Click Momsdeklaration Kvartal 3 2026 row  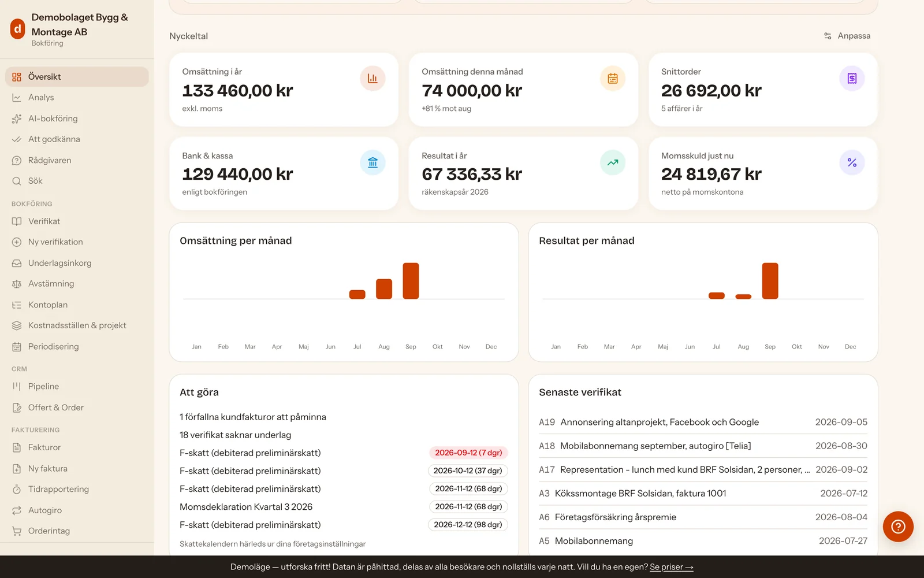(344, 507)
